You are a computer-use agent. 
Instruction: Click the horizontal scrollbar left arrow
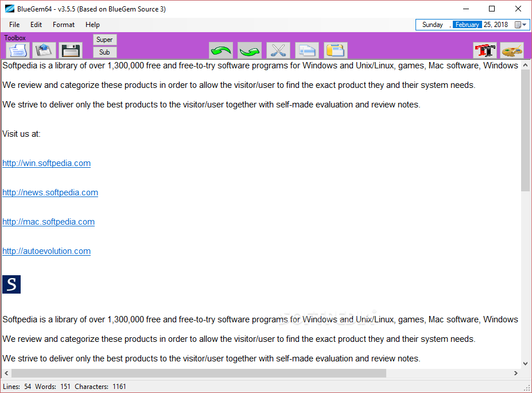(x=6, y=373)
